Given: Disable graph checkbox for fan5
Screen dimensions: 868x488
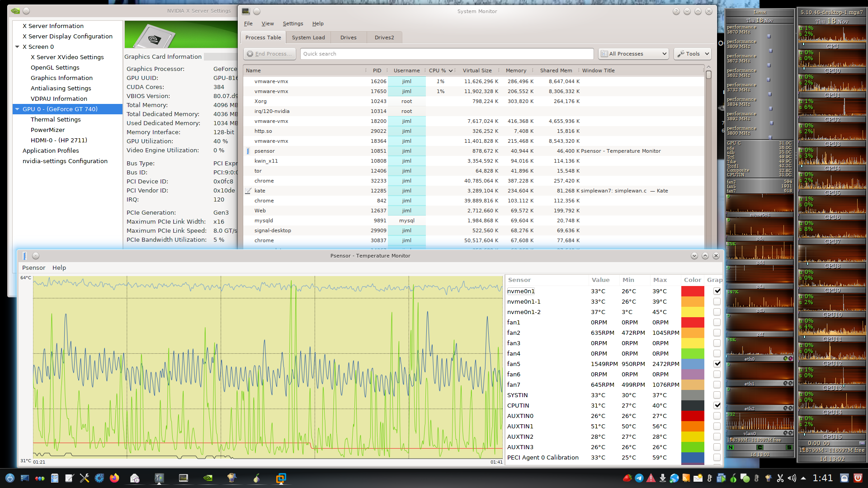Looking at the screenshot, I should click(717, 364).
